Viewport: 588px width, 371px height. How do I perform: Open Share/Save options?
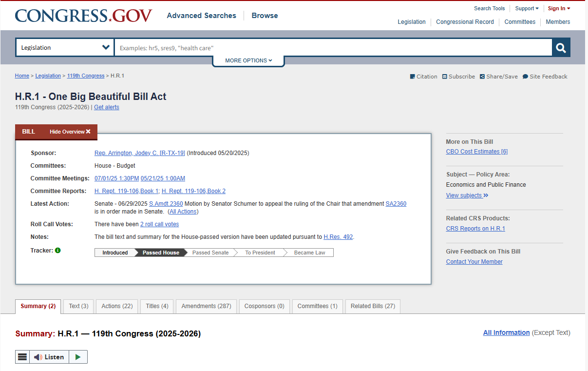[499, 77]
